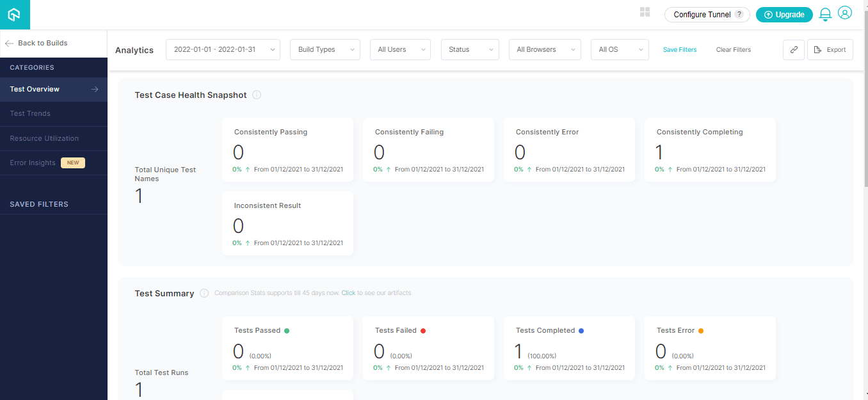
Task: Select the All OS dropdown
Action: click(x=619, y=49)
